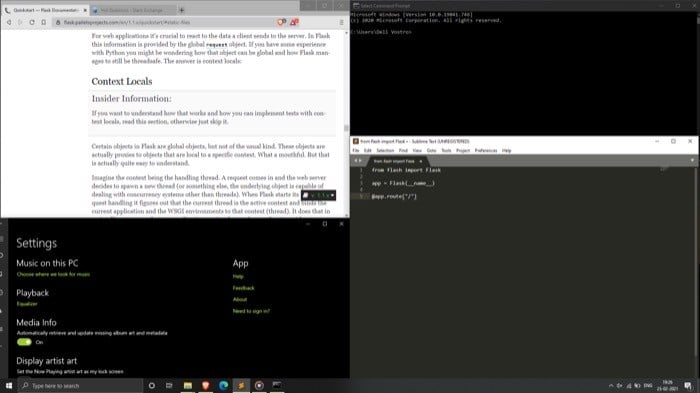Click the browser page vertical scrollbar
This screenshot has width=700, height=393.
point(346,128)
